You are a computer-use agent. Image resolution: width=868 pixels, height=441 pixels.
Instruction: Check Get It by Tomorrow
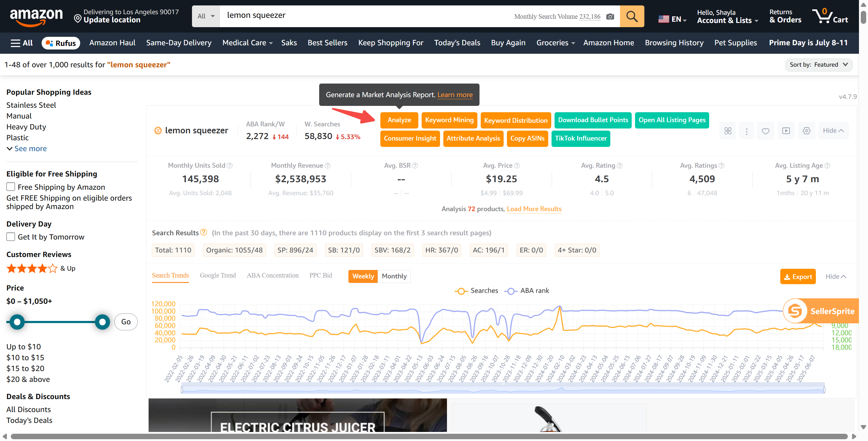click(x=11, y=237)
